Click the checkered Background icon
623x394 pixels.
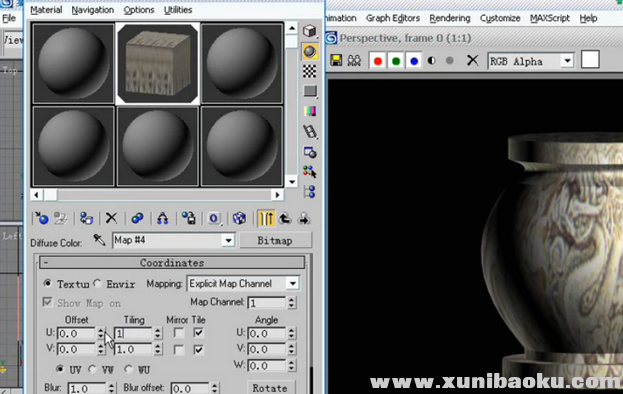(x=310, y=71)
